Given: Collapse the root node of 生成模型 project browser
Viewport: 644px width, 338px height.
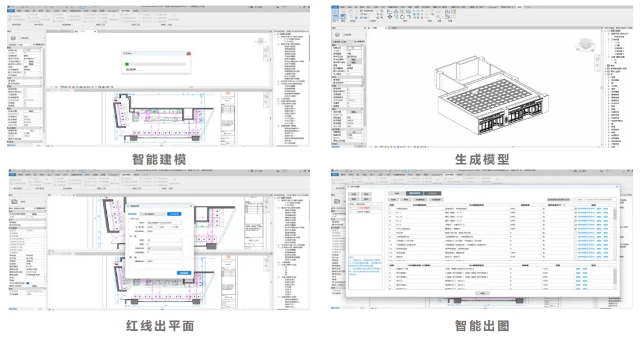Looking at the screenshot, I should tap(606, 31).
